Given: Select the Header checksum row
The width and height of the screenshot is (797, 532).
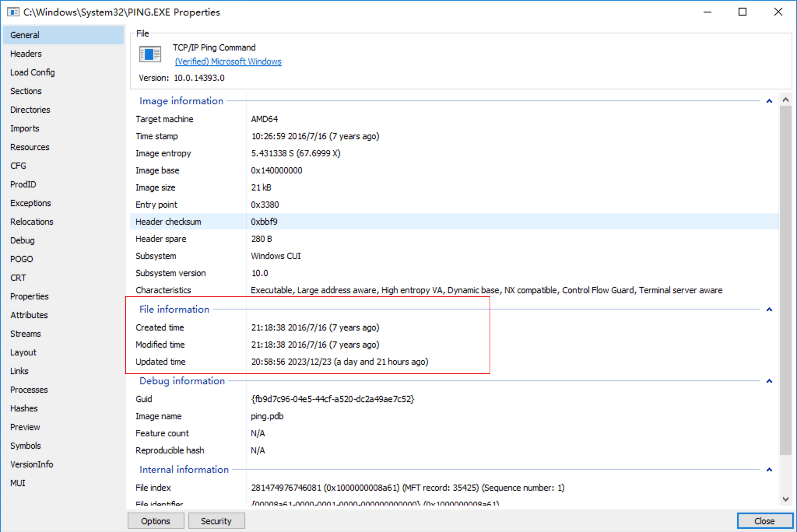Looking at the screenshot, I should tap(168, 222).
